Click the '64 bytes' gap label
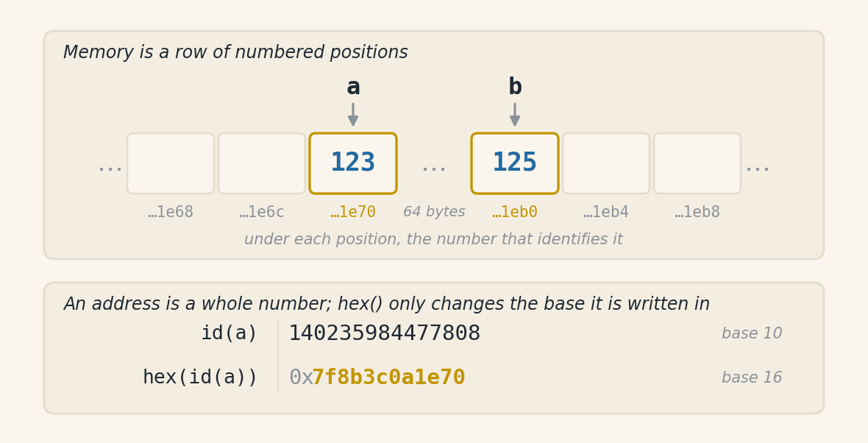Viewport: 868px width, 443px height. click(x=434, y=212)
